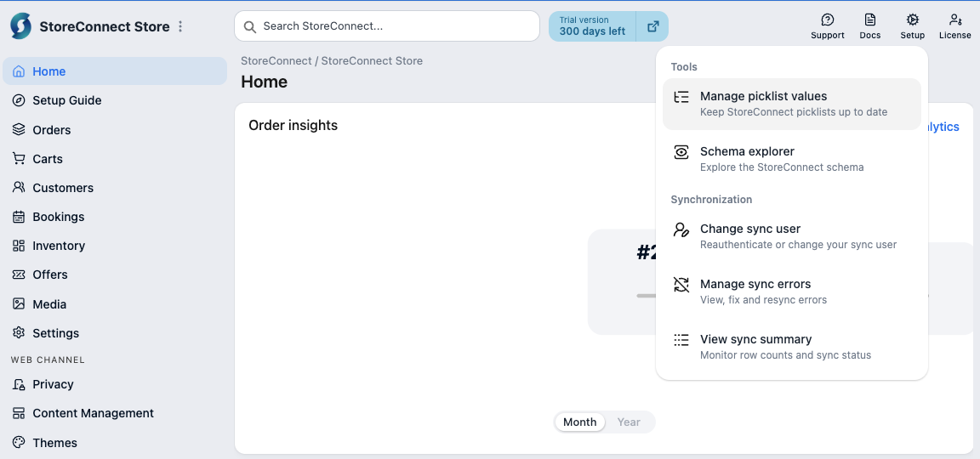
Task: Click the StoreConnect / StoreConnect Store breadcrumb
Action: pos(332,61)
